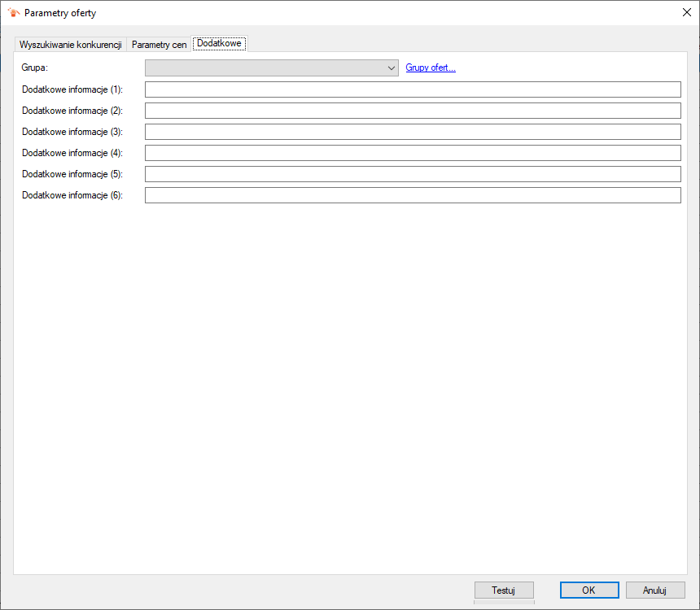
Task: Open the Grupy ofert link
Action: 431,68
